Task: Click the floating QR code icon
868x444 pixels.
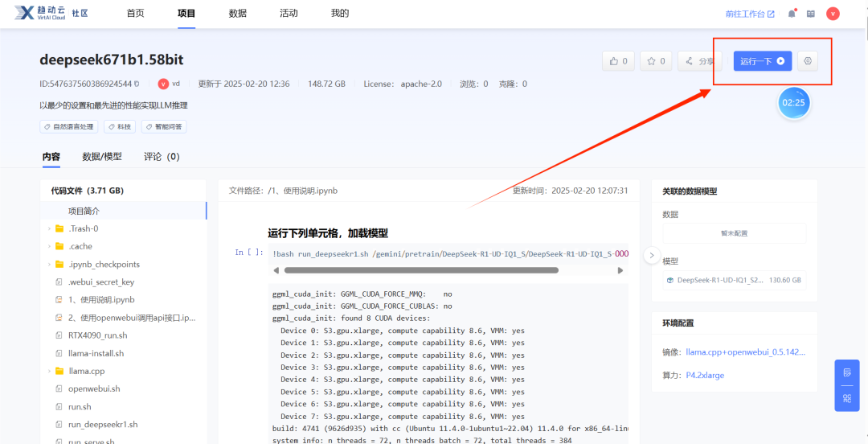Action: [x=847, y=398]
